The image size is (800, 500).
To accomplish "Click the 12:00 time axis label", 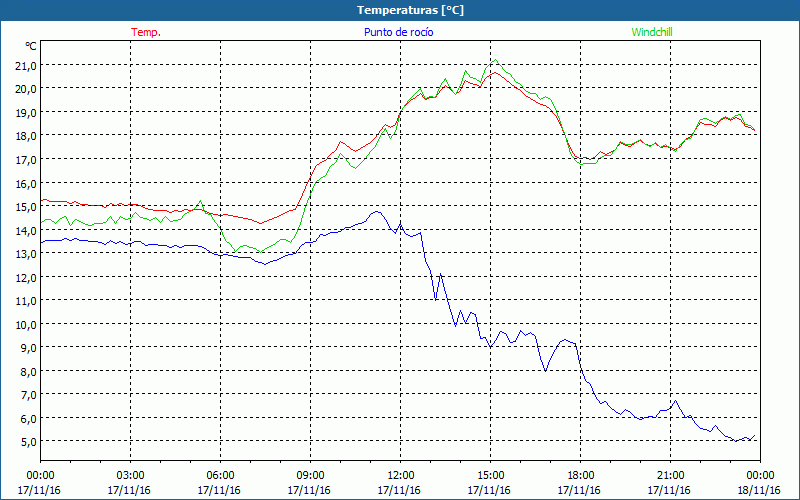I will (401, 475).
